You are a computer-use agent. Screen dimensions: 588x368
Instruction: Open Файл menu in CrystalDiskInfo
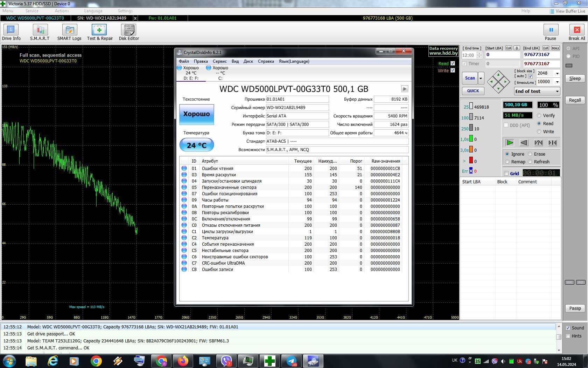click(184, 61)
